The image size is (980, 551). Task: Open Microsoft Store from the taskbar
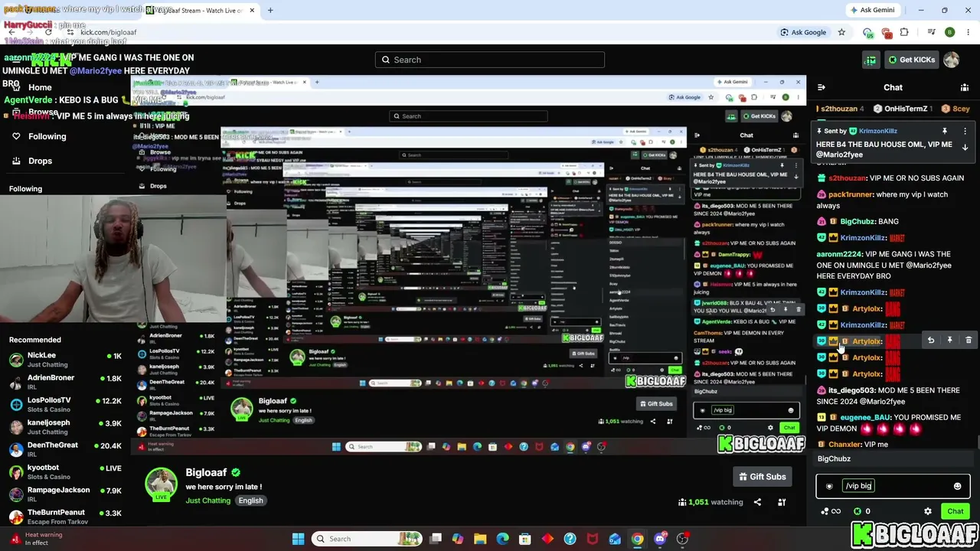tap(525, 539)
